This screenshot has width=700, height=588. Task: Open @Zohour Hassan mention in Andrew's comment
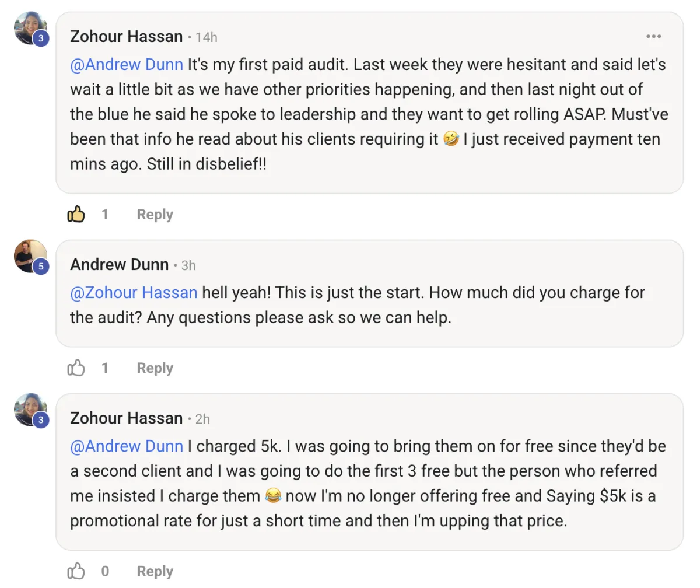pyautogui.click(x=134, y=292)
